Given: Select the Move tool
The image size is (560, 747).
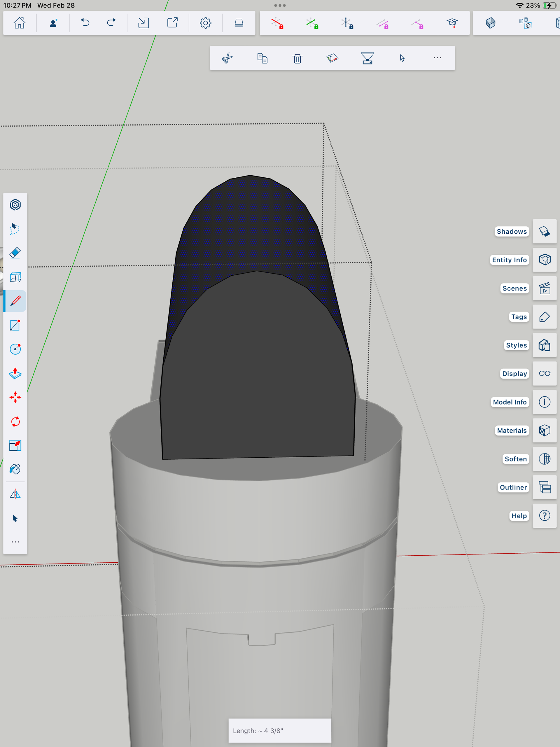Looking at the screenshot, I should pyautogui.click(x=15, y=397).
